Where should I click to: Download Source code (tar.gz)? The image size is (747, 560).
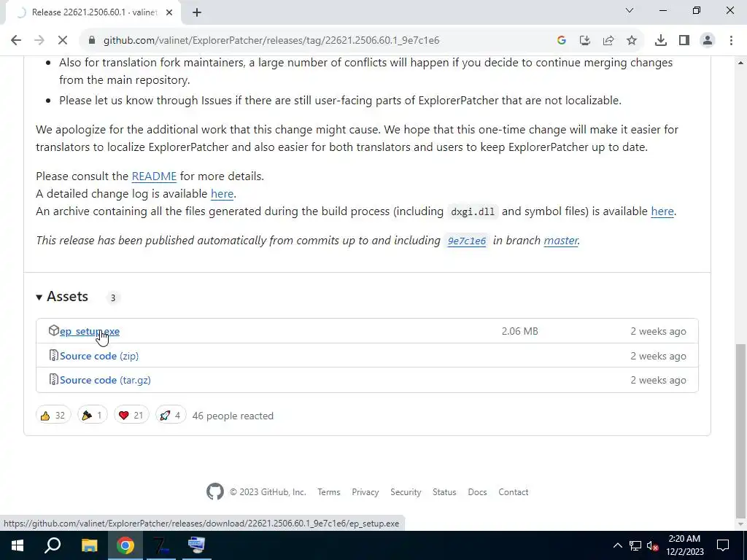(105, 381)
